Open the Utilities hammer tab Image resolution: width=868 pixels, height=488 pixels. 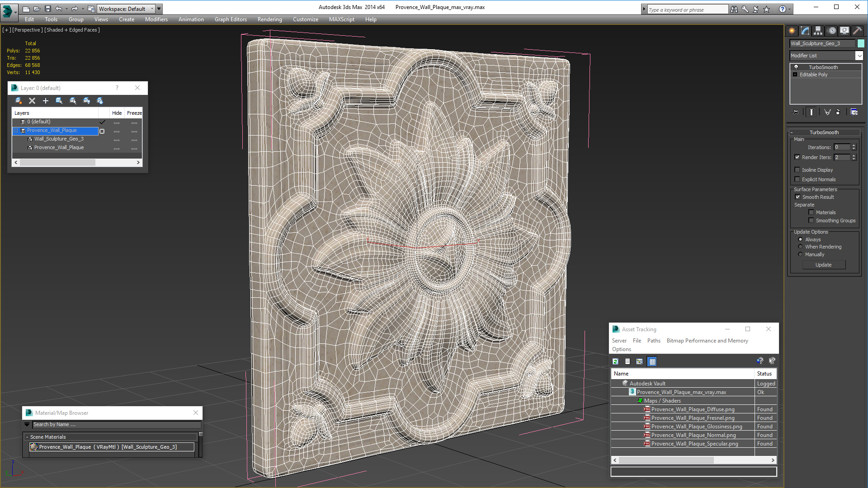pos(857,31)
